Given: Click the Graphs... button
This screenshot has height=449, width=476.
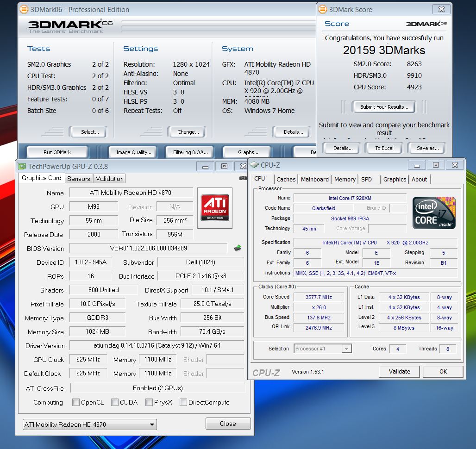Looking at the screenshot, I should click(248, 152).
